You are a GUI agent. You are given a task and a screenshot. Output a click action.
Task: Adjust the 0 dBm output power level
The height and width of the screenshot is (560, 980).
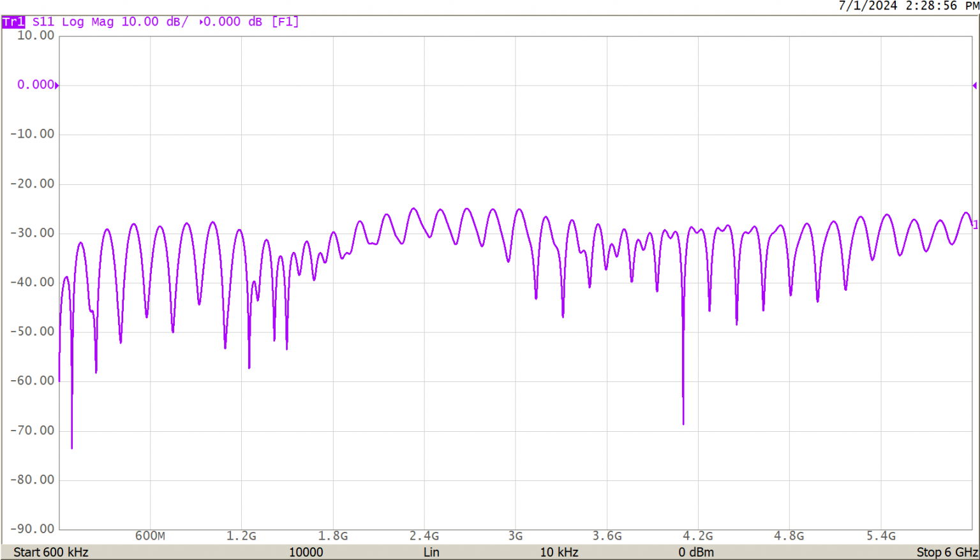pyautogui.click(x=697, y=552)
